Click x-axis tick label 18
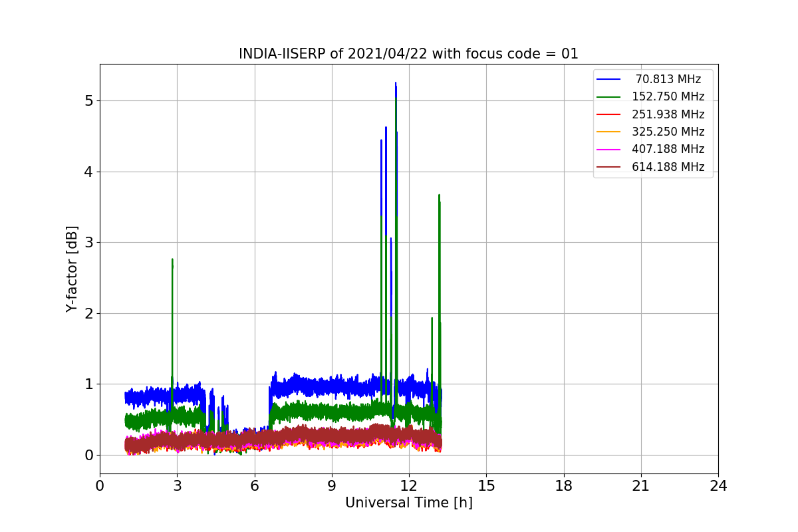798x532 pixels. [x=564, y=486]
